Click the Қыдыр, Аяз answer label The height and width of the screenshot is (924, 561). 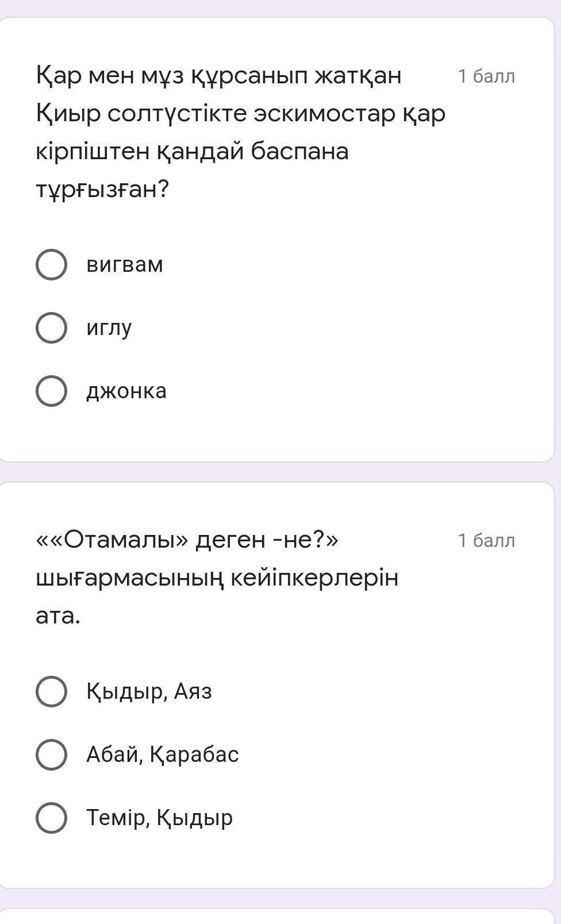coord(149,691)
